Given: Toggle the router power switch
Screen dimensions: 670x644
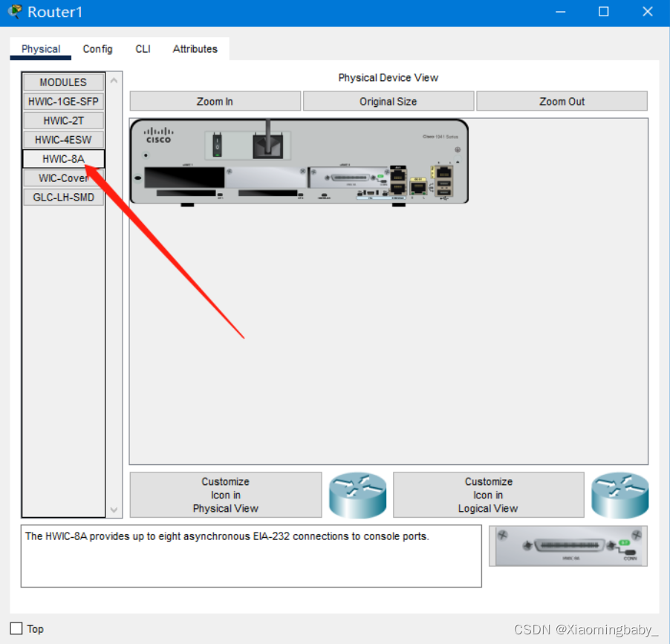Looking at the screenshot, I should tap(217, 146).
